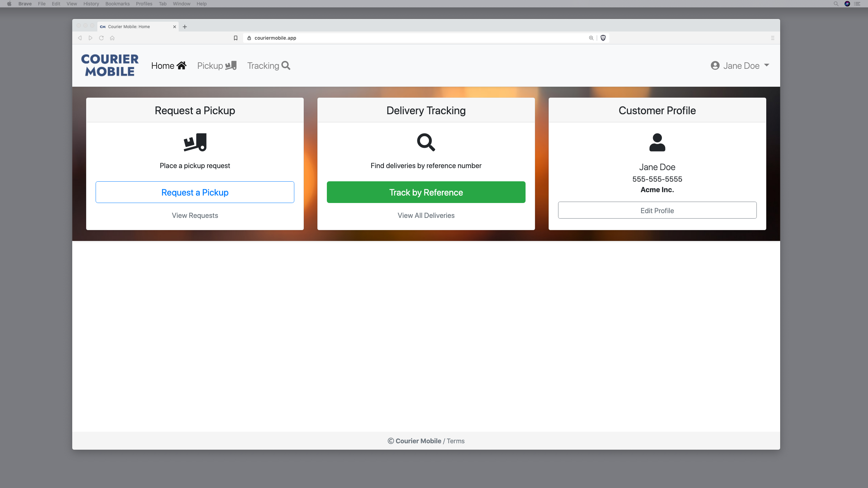Open macOS Spotlight search icon in menu bar
Image resolution: width=868 pixels, height=488 pixels.
tap(835, 4)
